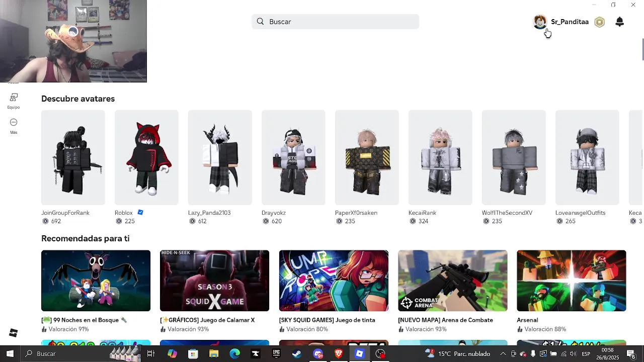Screen dimensions: 644x362
Task: Open the Más menu in sidebar
Action: (14, 126)
